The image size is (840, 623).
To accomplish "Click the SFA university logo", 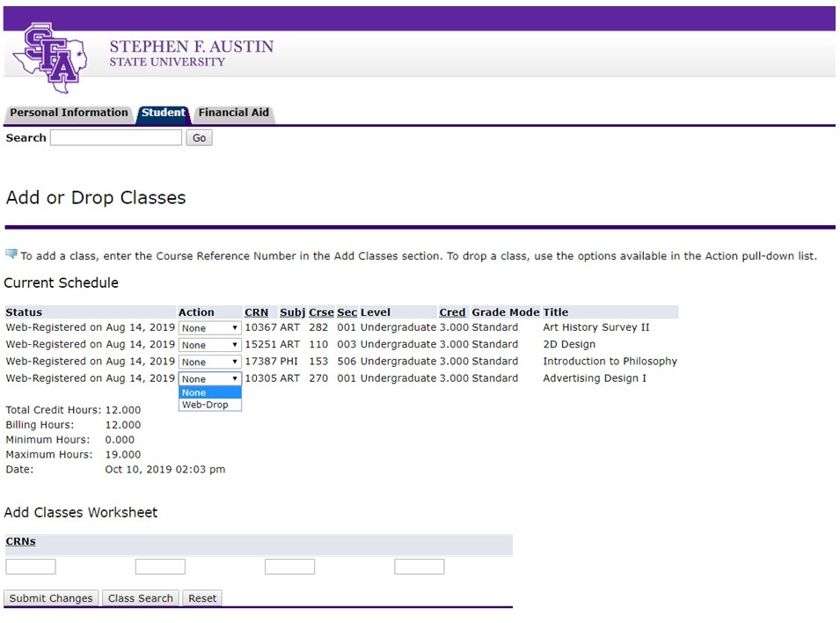I will pyautogui.click(x=50, y=58).
